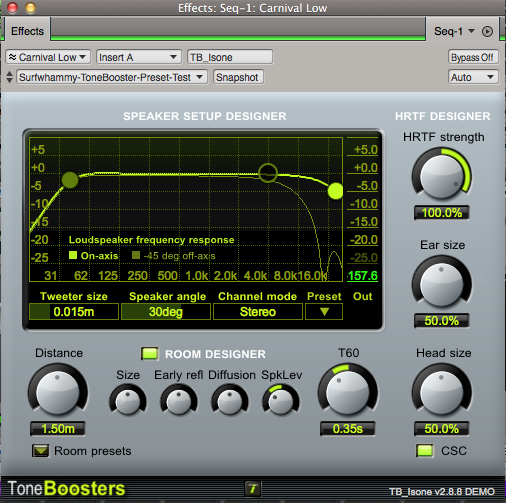Click the Ear size 50.0% value box

point(442,320)
